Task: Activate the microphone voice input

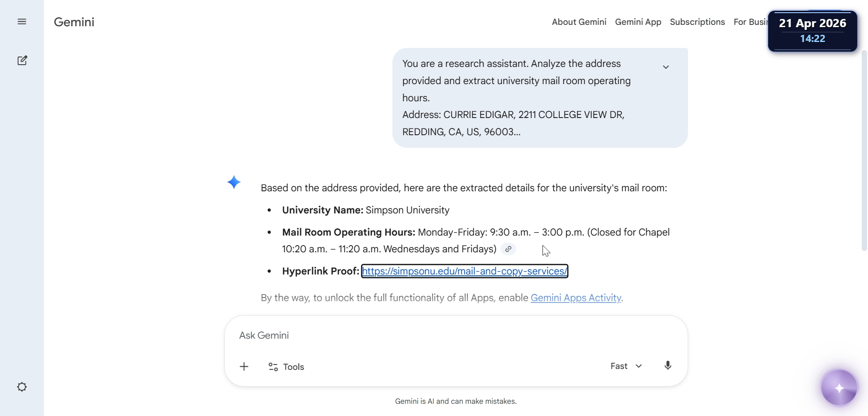Action: click(668, 366)
